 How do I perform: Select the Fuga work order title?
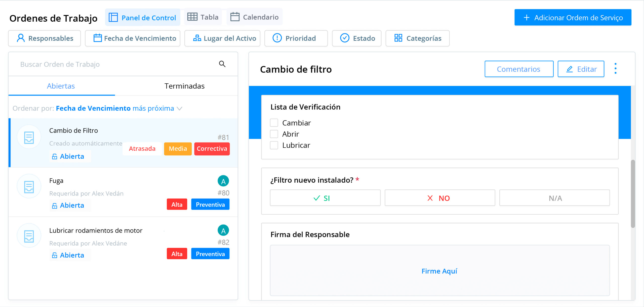tap(56, 181)
